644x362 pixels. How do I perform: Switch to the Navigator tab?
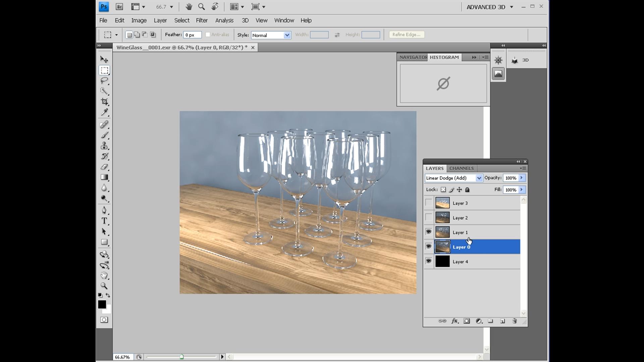click(413, 57)
